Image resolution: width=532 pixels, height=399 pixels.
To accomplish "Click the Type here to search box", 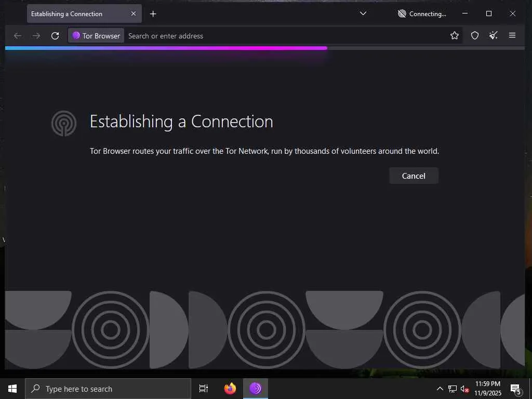I will (x=108, y=389).
